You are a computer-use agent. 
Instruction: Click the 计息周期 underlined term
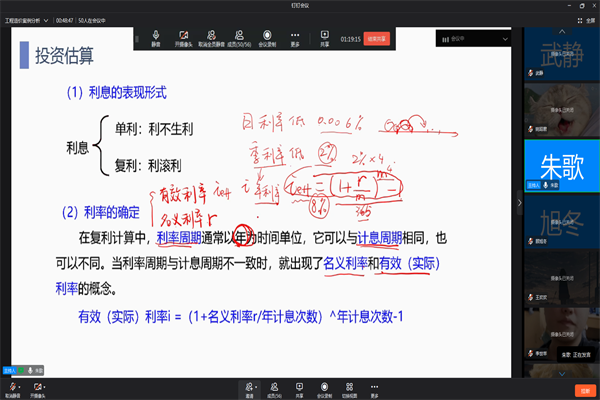379,238
